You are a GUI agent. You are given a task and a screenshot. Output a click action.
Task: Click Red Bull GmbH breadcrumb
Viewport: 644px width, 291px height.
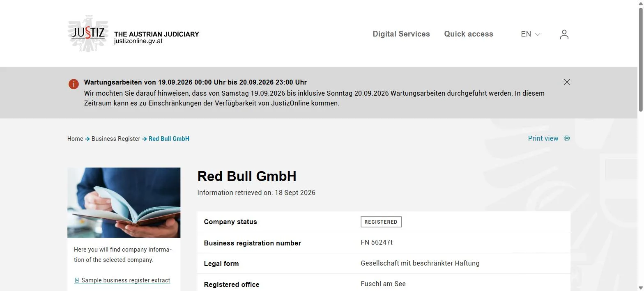(x=169, y=139)
